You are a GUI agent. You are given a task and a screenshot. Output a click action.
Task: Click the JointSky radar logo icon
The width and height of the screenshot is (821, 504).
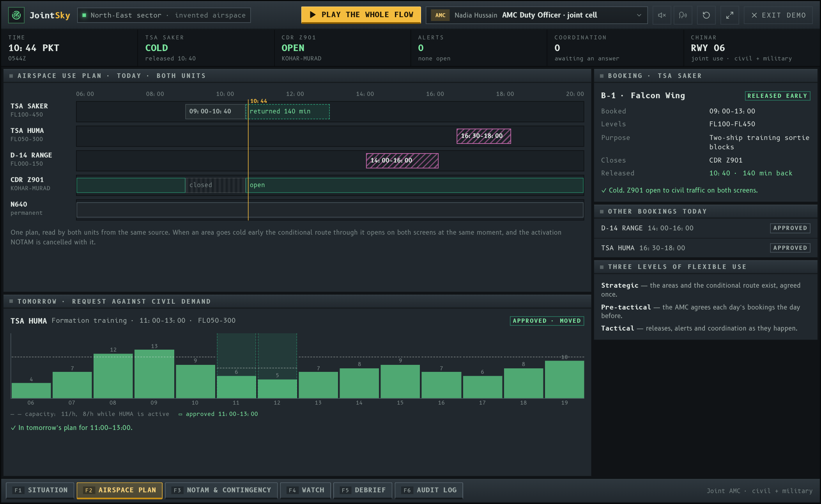tap(16, 15)
